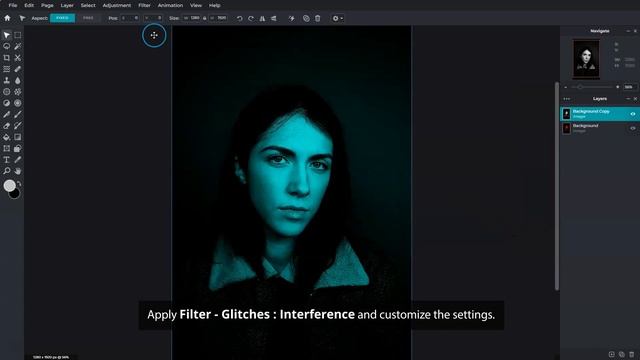The image size is (640, 360).
Task: Select the Shape tool
Action: 18,149
